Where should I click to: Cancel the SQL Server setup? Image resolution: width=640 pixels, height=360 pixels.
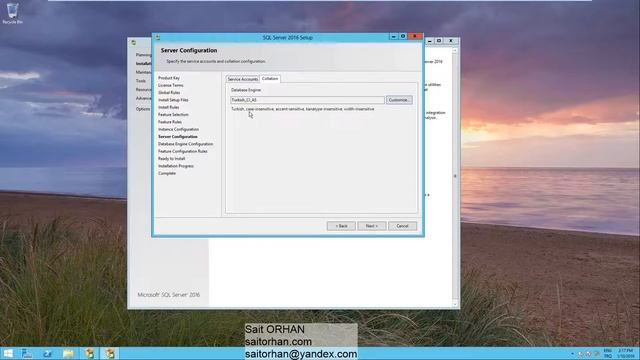pyautogui.click(x=402, y=226)
